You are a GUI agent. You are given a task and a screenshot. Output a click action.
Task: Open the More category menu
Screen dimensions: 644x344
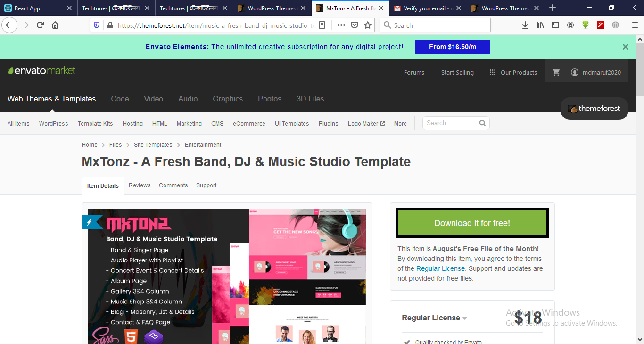(400, 124)
